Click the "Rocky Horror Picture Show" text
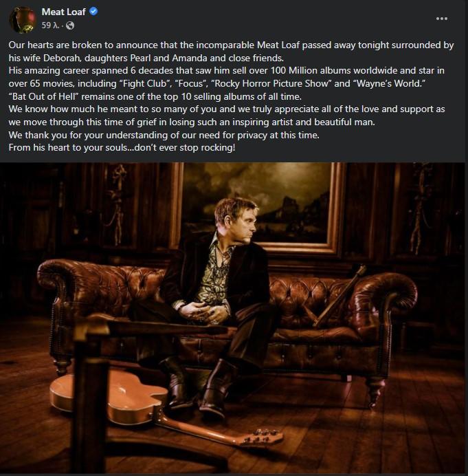 point(270,83)
